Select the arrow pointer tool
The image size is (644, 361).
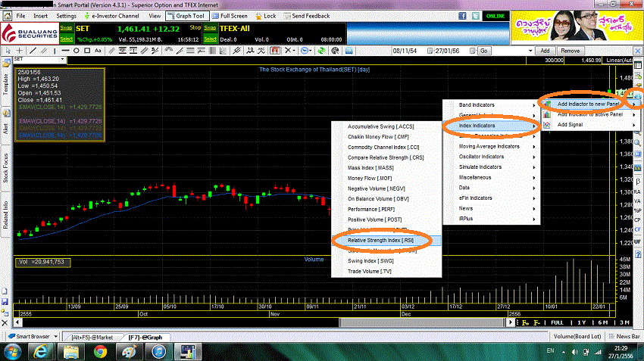tap(8, 51)
